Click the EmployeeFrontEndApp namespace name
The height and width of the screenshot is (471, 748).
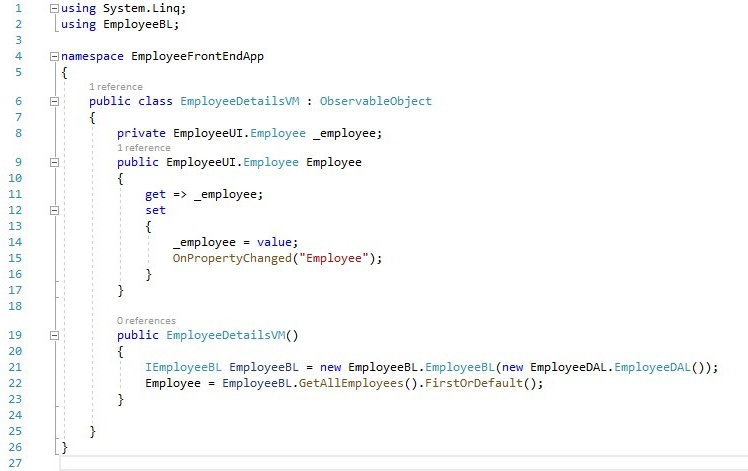pos(197,56)
